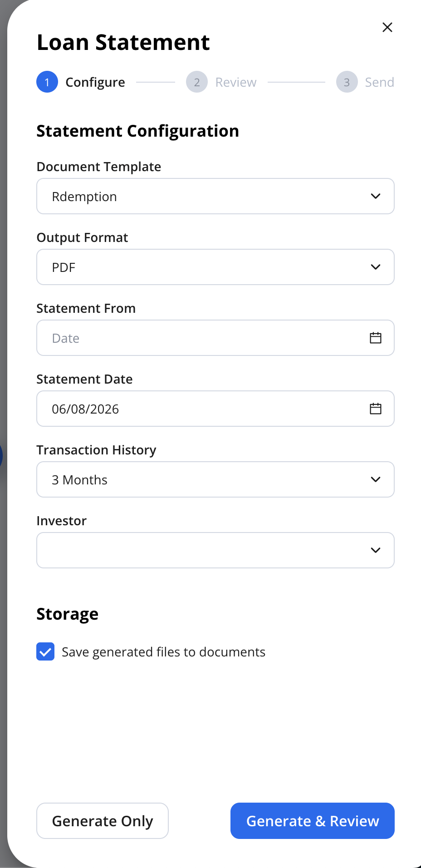Click the Output Format chevron arrow
The width and height of the screenshot is (421, 868).
(376, 267)
